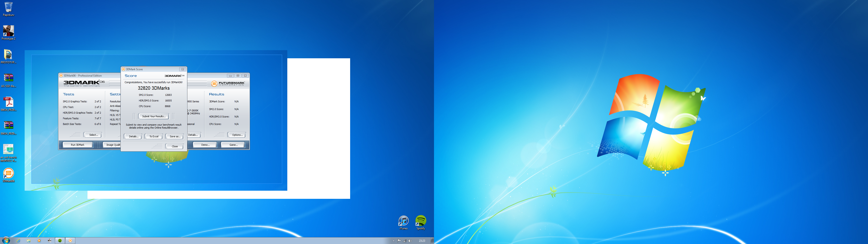Click the Batch Size Tests 6 of 6 value

98,124
